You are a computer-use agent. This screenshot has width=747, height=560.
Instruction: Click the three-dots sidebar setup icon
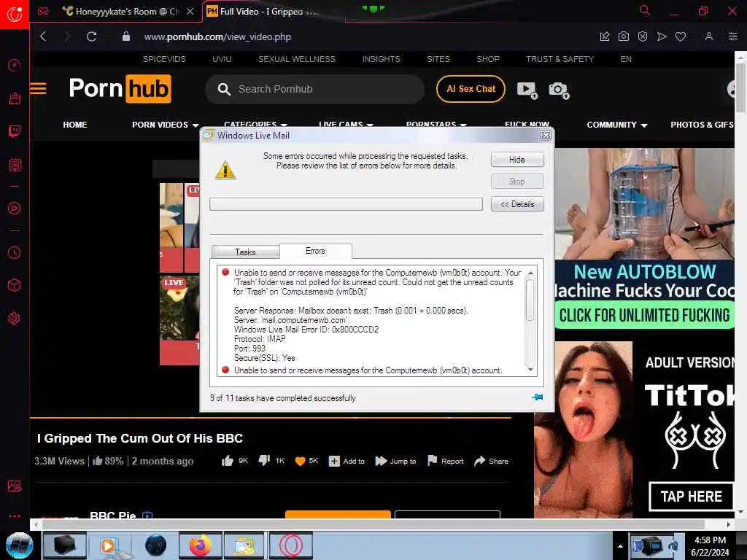coord(15,516)
